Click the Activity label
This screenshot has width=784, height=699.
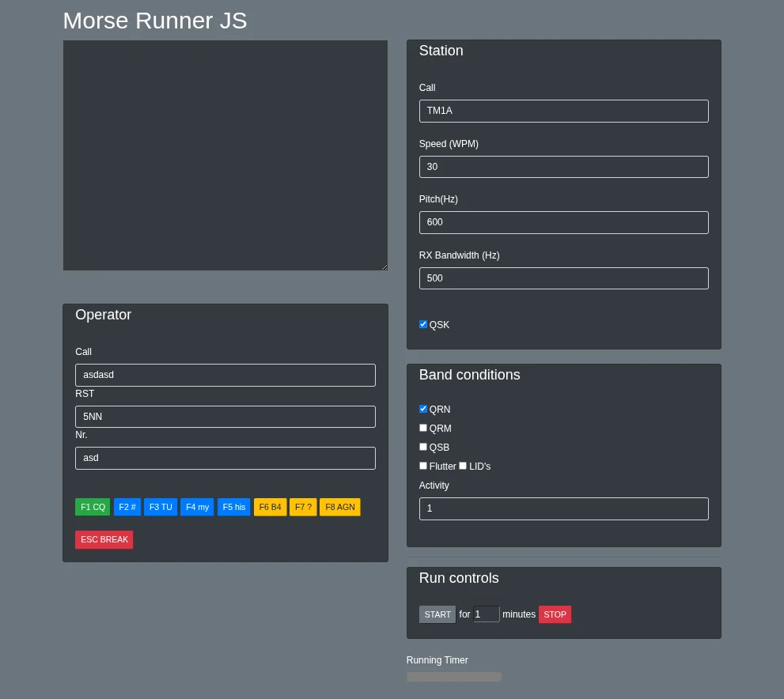(x=434, y=486)
